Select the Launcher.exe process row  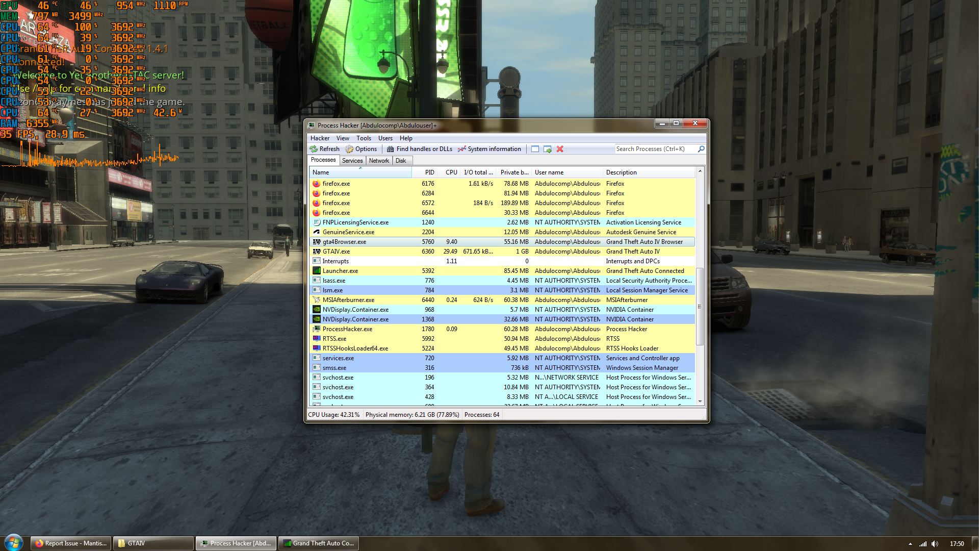coord(340,271)
